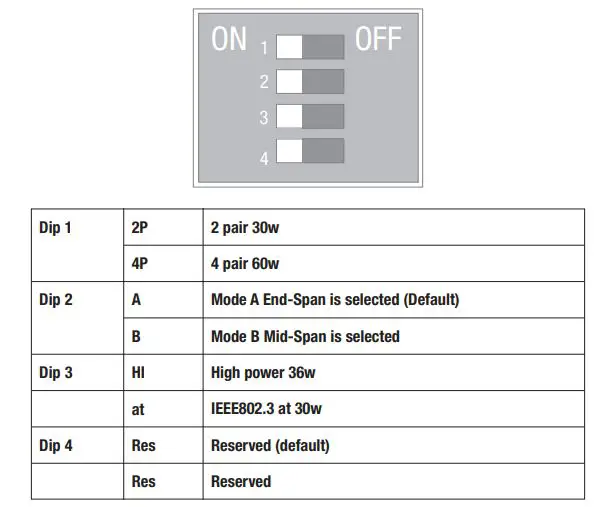Click the "IEEE802.3 at 30w" description

point(264,409)
